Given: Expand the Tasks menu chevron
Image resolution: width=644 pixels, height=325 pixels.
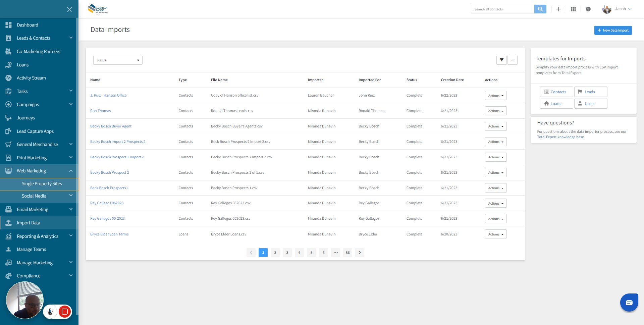Looking at the screenshot, I should coord(71,91).
